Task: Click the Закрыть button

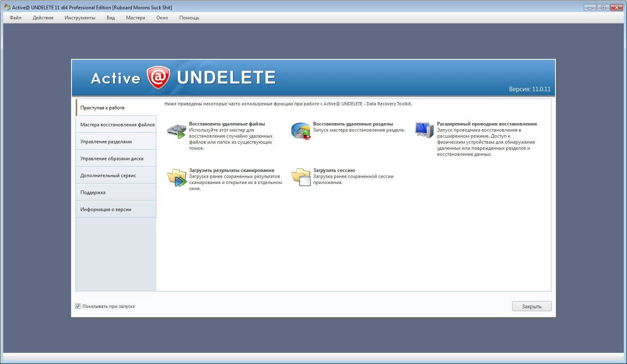Action: click(x=532, y=306)
